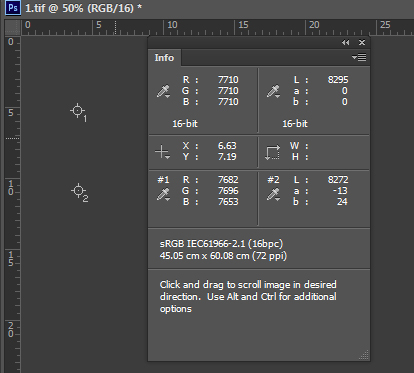Click sampler #1 B value 7653
The width and height of the screenshot is (414, 373).
tap(228, 202)
